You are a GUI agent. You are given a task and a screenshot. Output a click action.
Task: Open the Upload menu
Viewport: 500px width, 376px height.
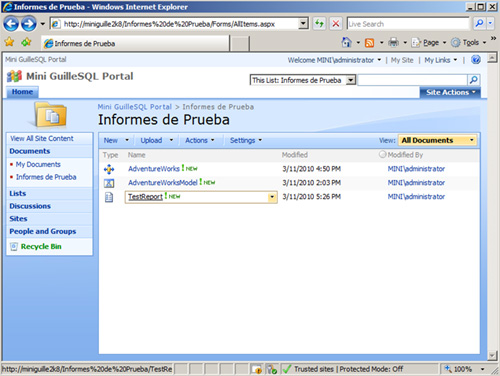pyautogui.click(x=157, y=140)
